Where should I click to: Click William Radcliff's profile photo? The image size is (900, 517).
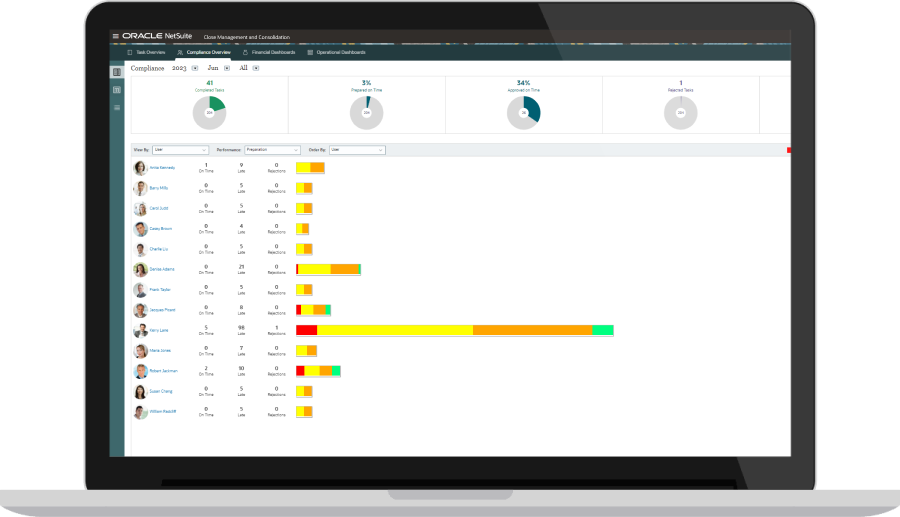[x=140, y=412]
